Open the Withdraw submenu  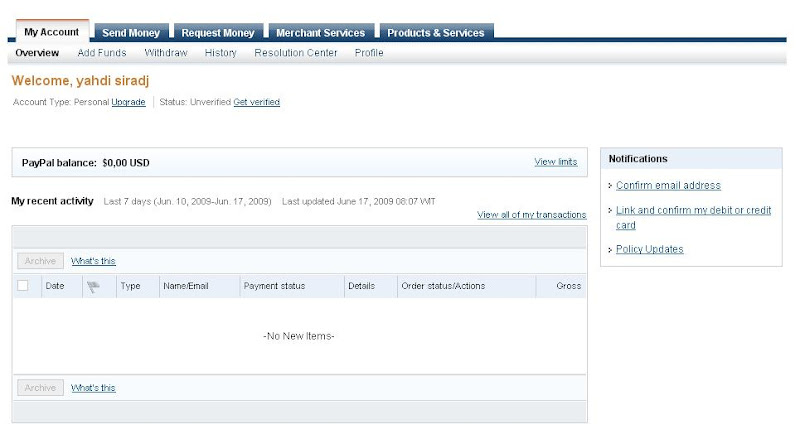click(x=166, y=53)
